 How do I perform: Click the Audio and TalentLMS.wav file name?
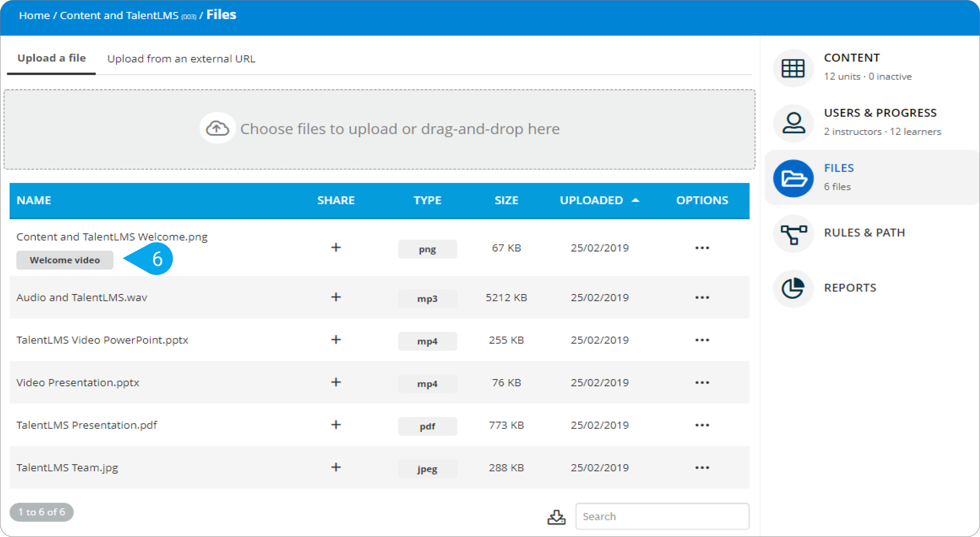[x=82, y=297]
